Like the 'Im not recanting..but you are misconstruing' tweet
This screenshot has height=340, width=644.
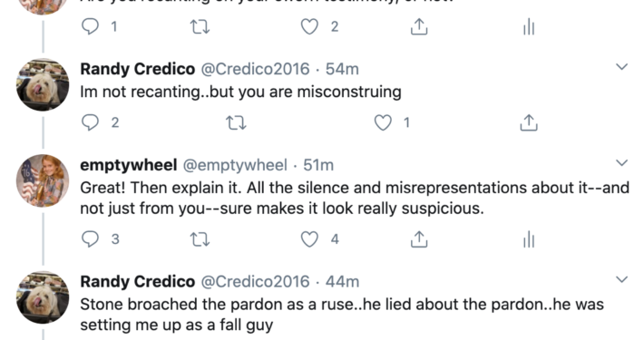point(383,122)
